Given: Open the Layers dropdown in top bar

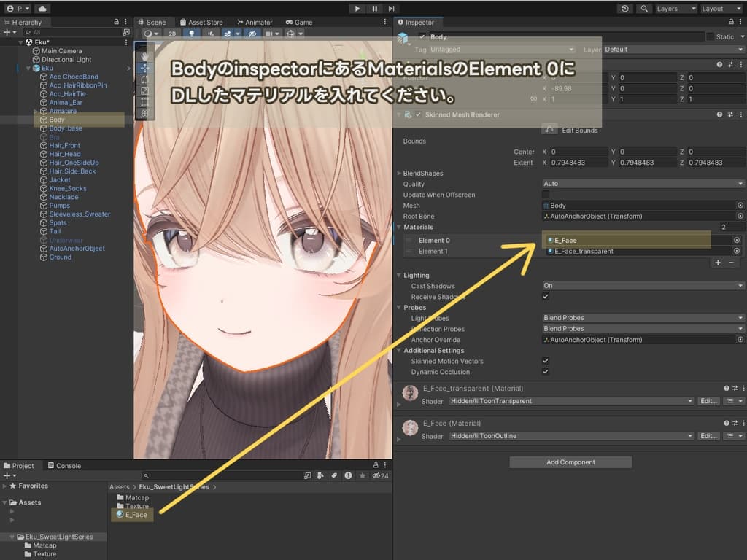Looking at the screenshot, I should (676, 9).
